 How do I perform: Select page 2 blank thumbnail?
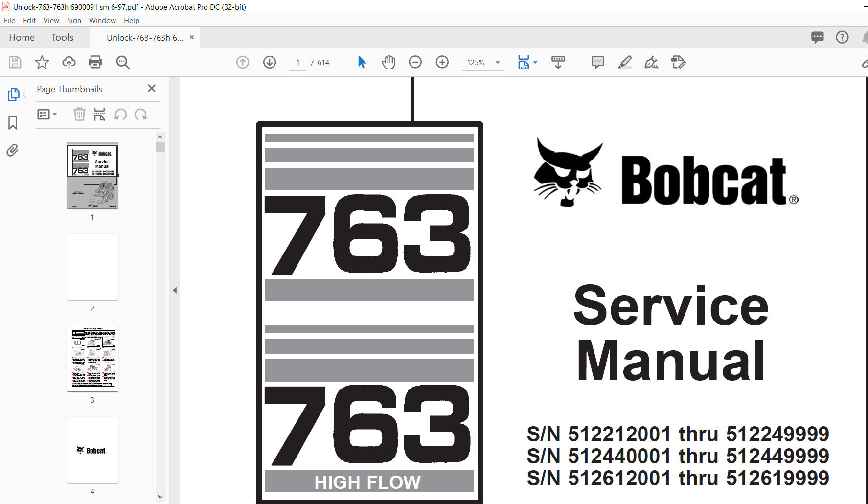tap(92, 267)
